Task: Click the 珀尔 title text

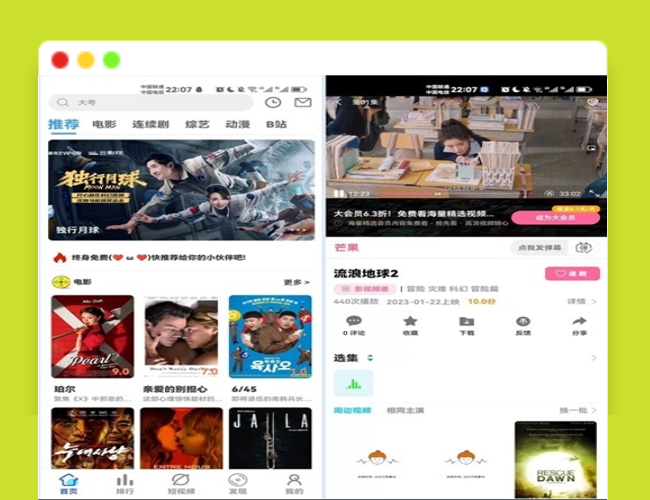Action: click(65, 389)
